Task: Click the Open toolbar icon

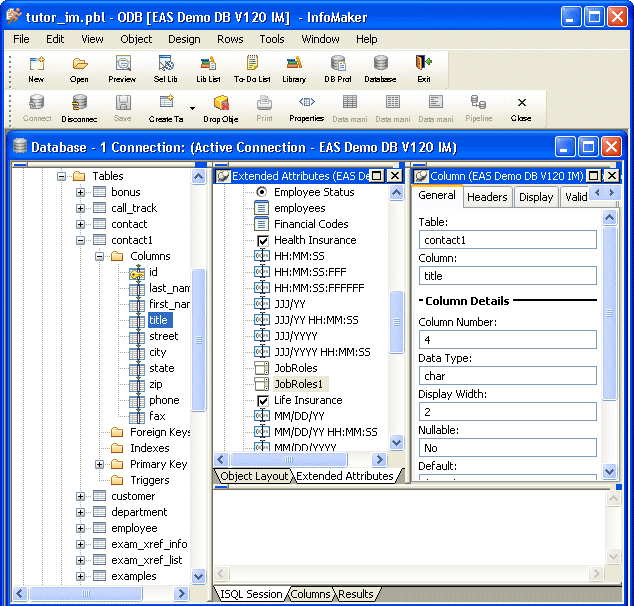Action: pos(79,69)
